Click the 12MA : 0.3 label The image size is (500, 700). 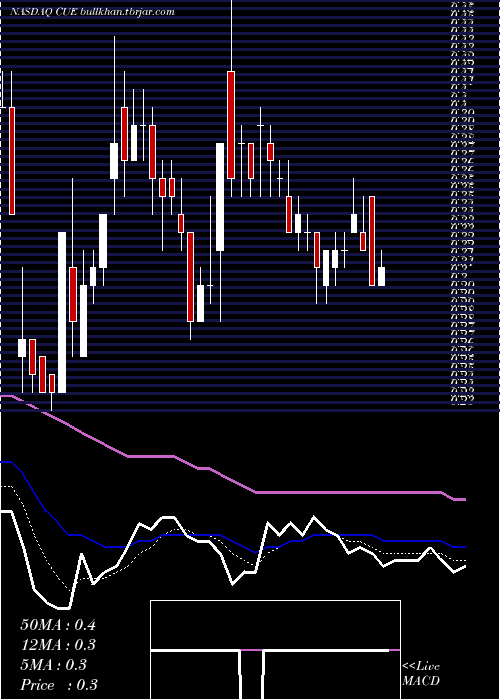tap(58, 645)
